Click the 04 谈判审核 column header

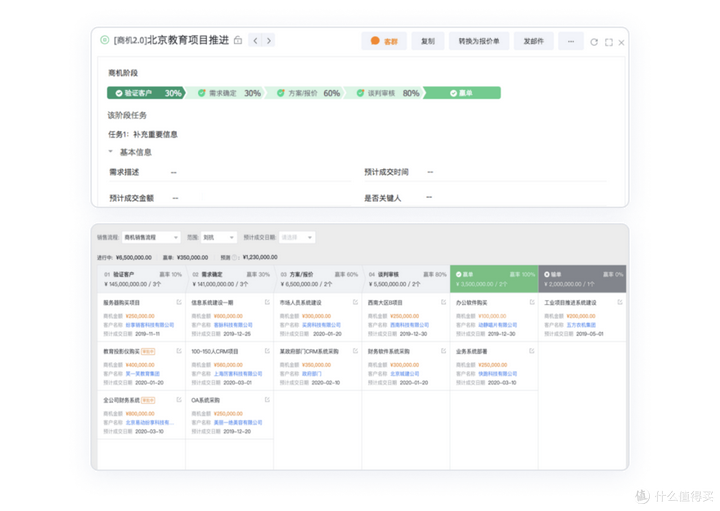pos(406,279)
